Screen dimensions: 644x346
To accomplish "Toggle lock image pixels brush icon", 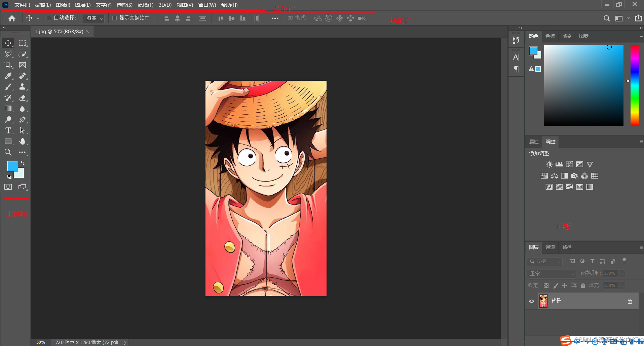I will [556, 285].
